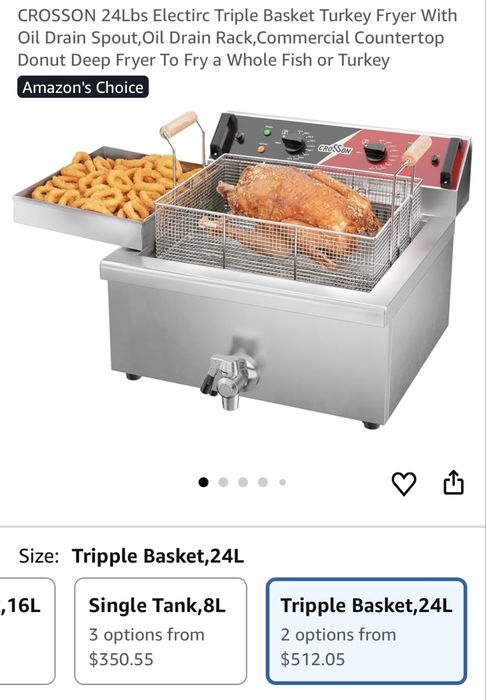Tap the green indicator light on fryer panel
Screen dimensions: 486x700
pos(268,132)
